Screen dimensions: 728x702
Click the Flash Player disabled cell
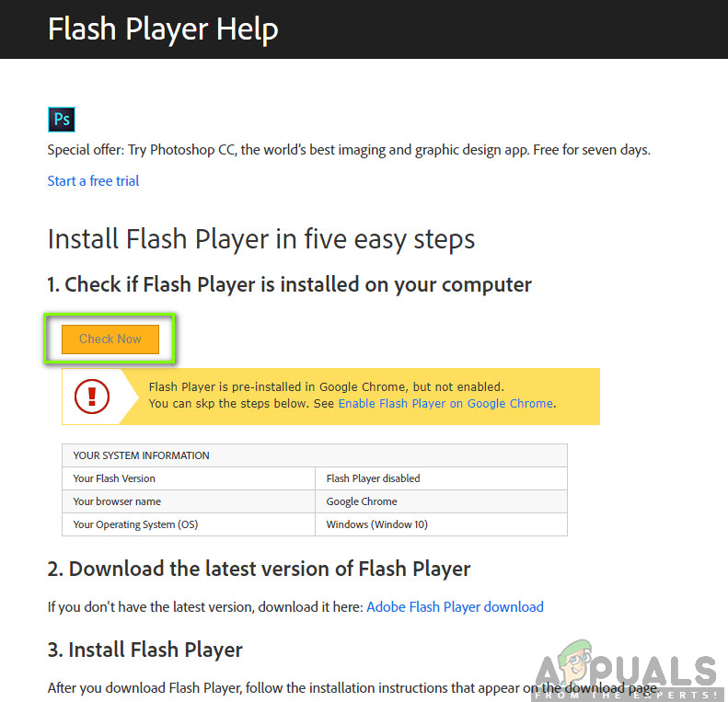[441, 478]
